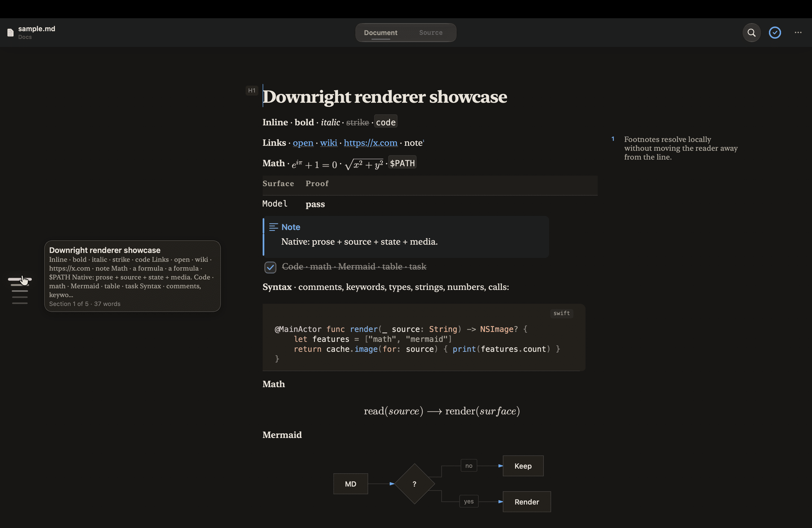Click the sample.md file icon

point(10,32)
